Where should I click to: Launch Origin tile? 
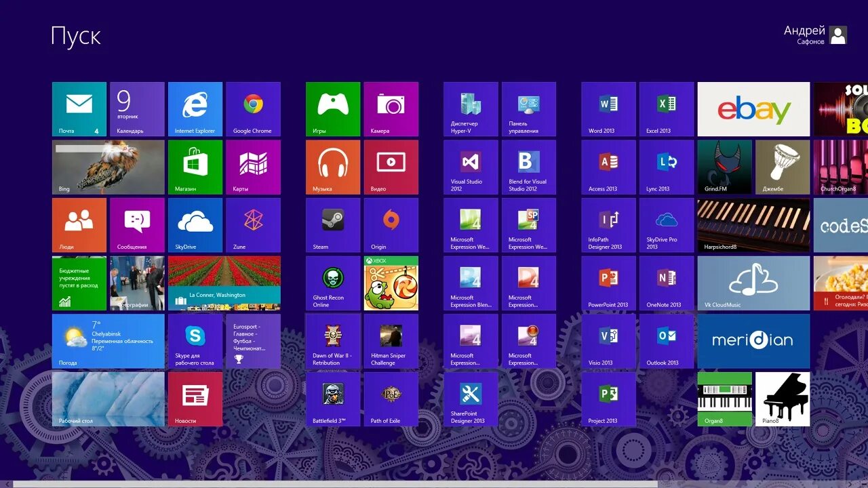(x=391, y=225)
